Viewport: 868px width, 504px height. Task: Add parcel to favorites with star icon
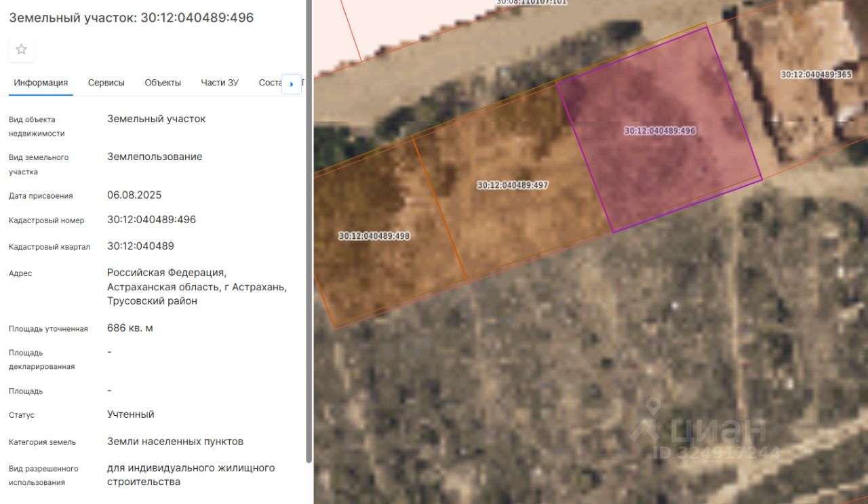coord(22,50)
